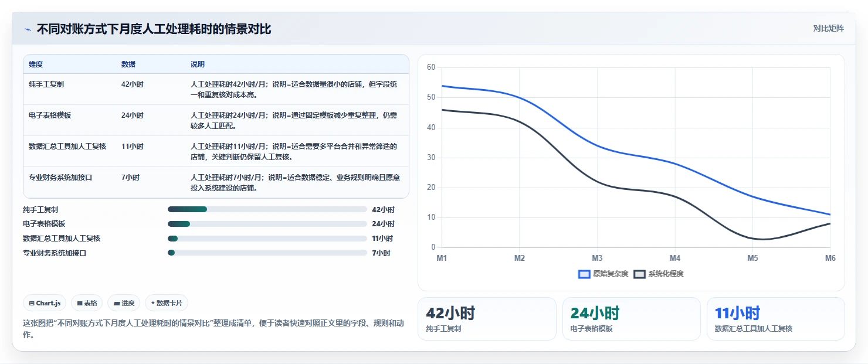
Task: Toggle the 原始复杂度 legend entry
Action: click(603, 274)
